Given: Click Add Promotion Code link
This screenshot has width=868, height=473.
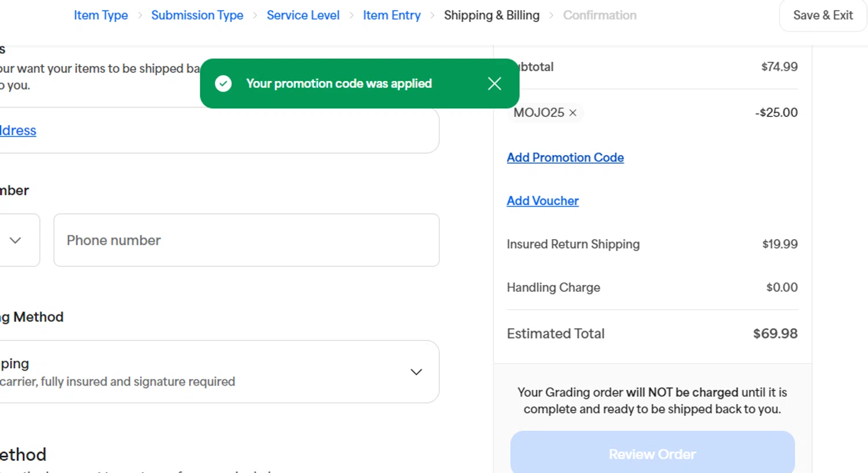Looking at the screenshot, I should coord(565,157).
